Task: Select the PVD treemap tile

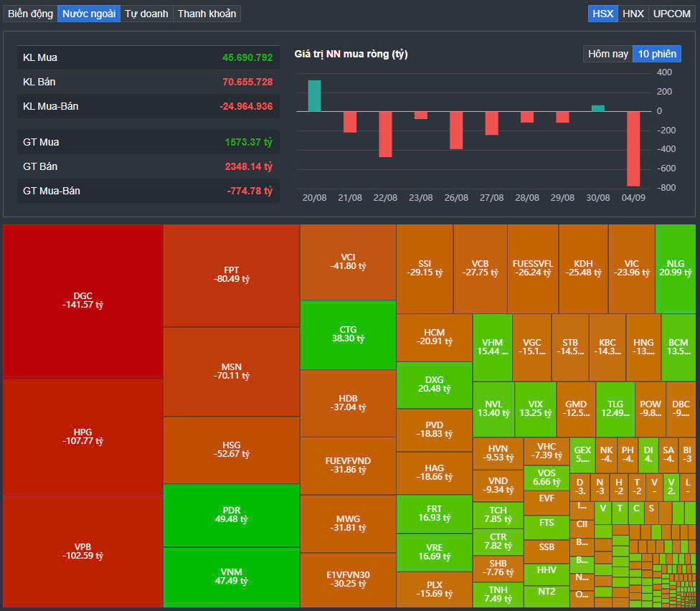Action: pyautogui.click(x=435, y=430)
